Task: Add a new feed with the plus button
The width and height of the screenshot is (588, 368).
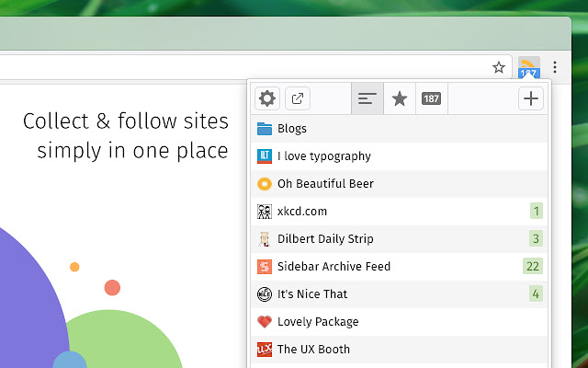Action: click(x=531, y=99)
